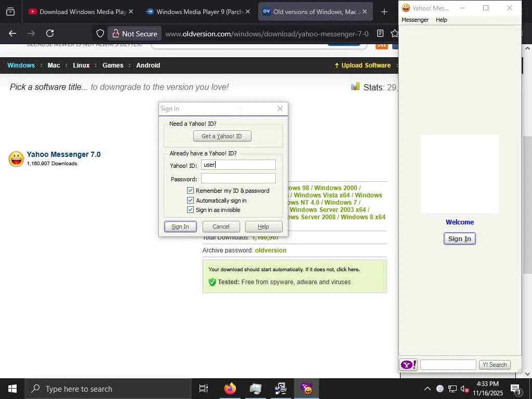Select Linux in the site navigation
532x399 pixels.
point(81,65)
